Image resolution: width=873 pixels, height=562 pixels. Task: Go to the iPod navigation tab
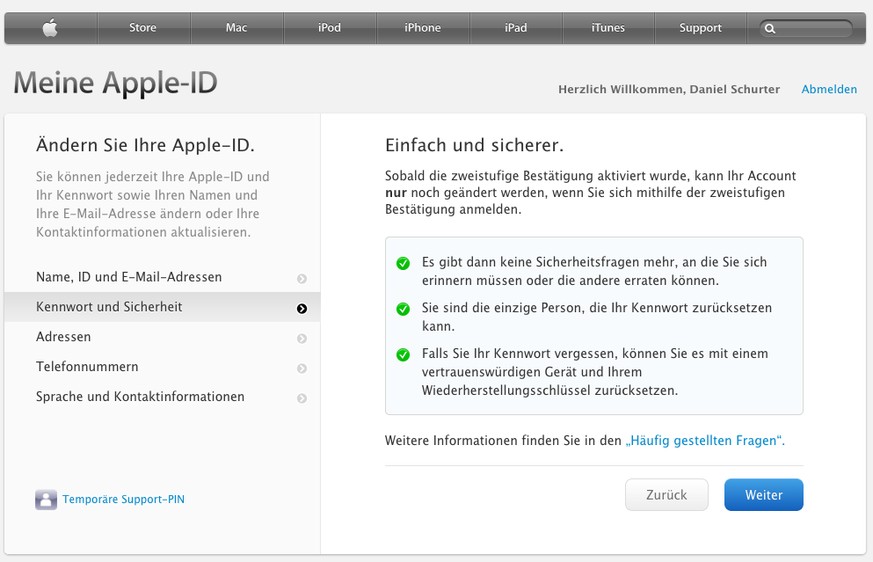[330, 28]
